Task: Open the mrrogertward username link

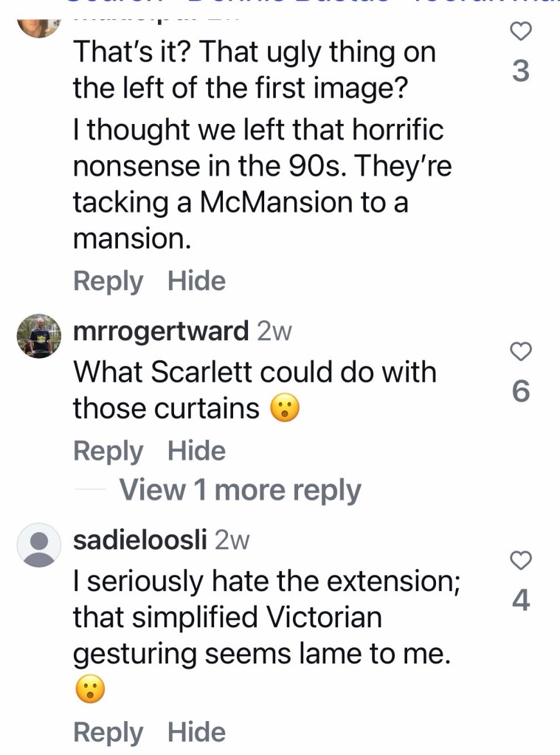Action: [162, 331]
